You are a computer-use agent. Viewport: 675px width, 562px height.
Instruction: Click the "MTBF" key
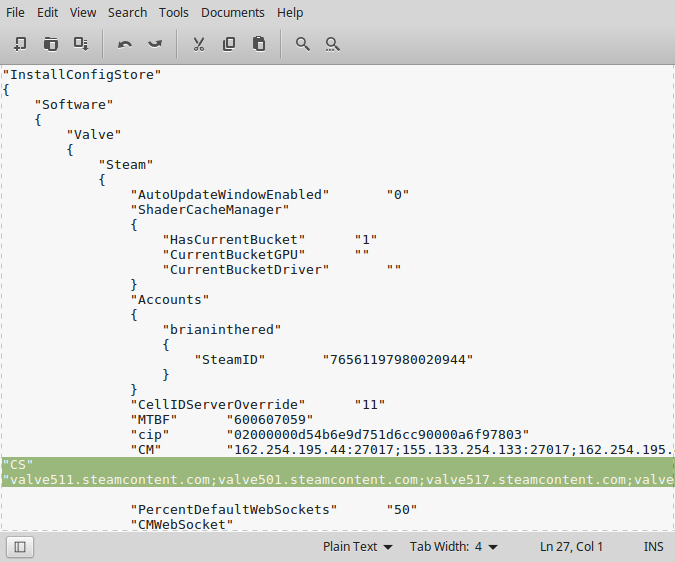tap(154, 420)
